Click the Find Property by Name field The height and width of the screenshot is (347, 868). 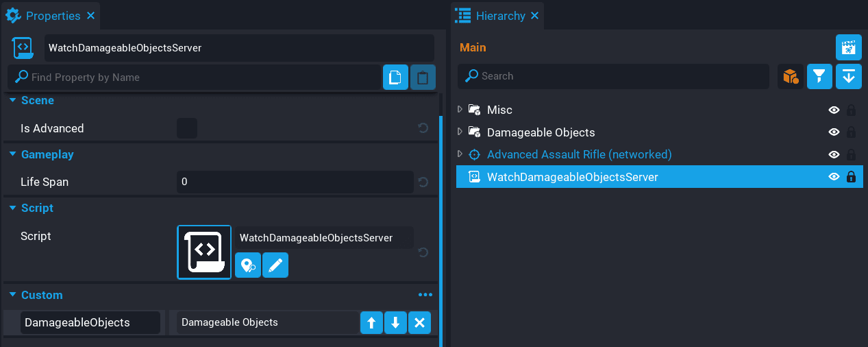coord(199,77)
